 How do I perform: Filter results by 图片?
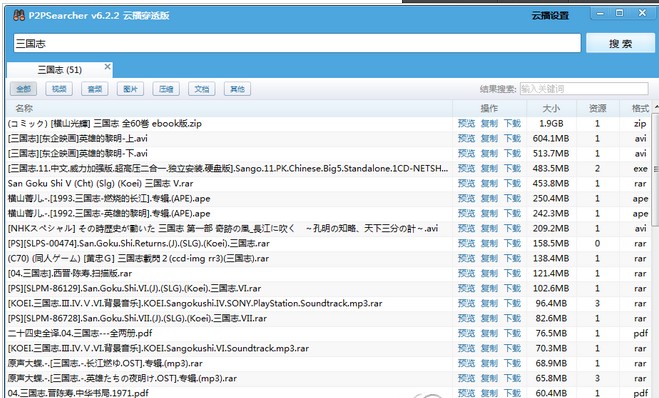click(x=131, y=89)
